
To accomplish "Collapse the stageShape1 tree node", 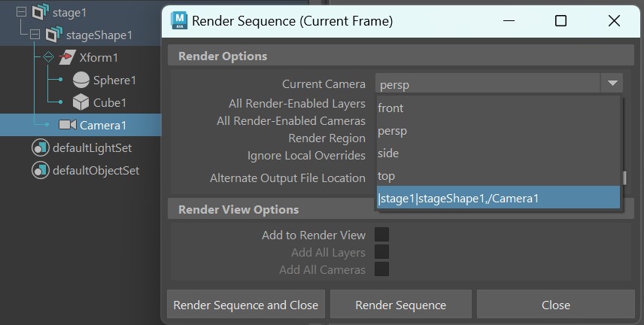I will coord(34,35).
